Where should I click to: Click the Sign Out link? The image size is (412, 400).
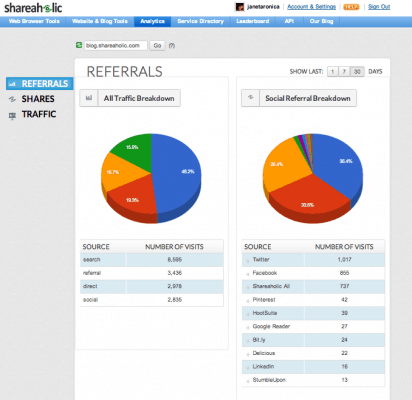[x=379, y=7]
